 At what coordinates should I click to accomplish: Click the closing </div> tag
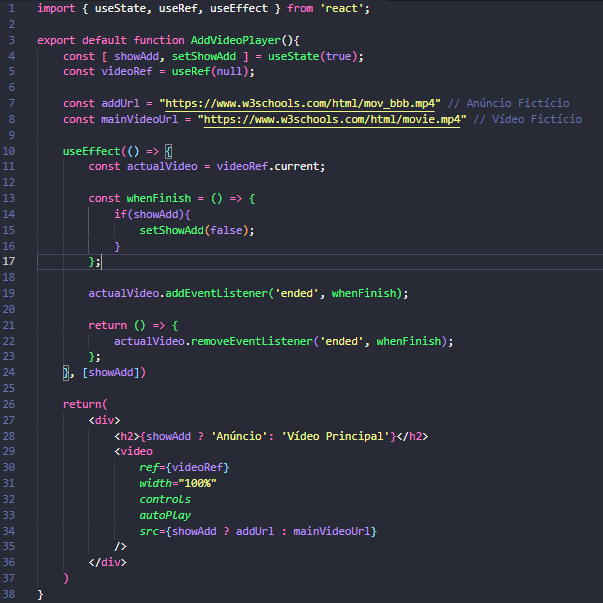[108, 562]
